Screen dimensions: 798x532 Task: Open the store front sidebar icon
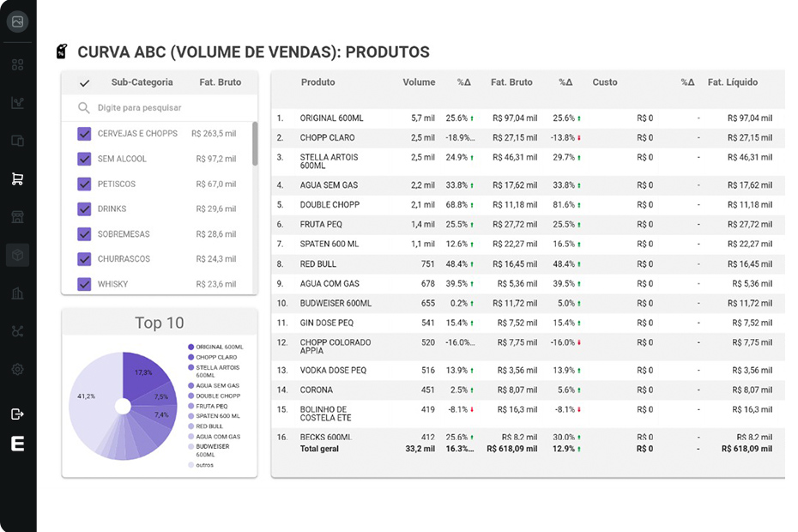click(17, 217)
